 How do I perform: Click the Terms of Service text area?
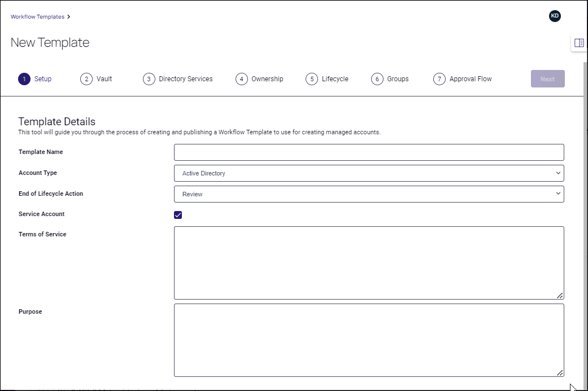(x=368, y=262)
